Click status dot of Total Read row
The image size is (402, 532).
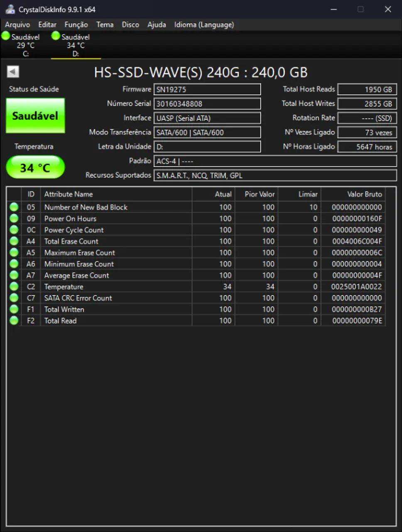click(x=14, y=320)
